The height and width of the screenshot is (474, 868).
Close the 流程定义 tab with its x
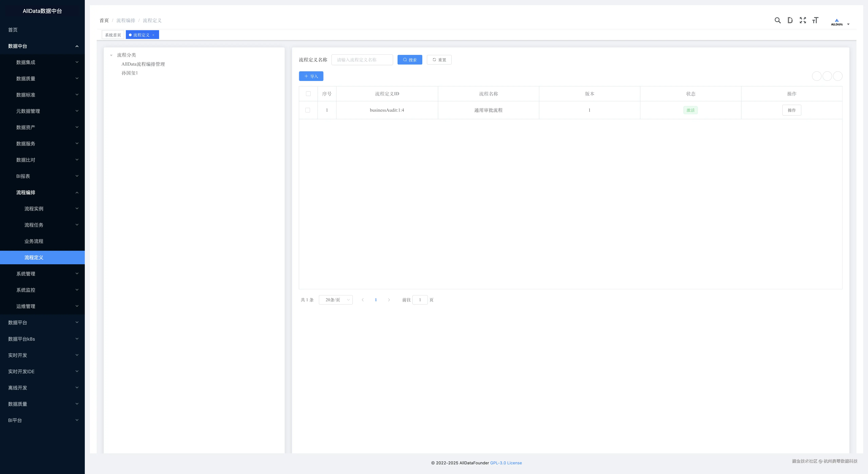point(153,35)
